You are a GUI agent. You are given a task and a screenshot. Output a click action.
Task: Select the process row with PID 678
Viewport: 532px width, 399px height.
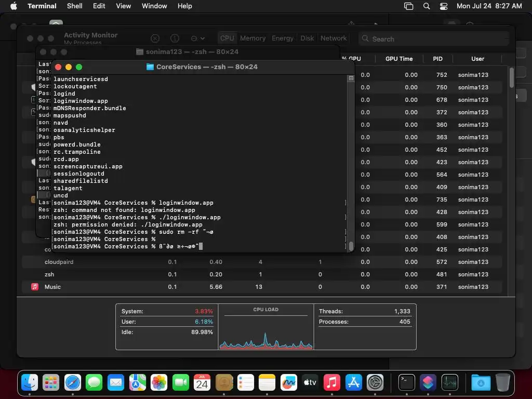tap(428, 100)
